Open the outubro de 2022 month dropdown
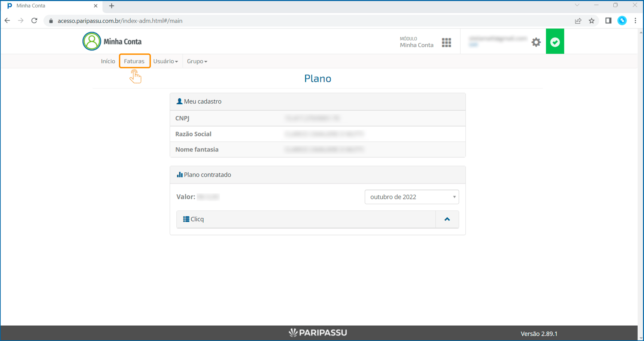 coord(411,197)
